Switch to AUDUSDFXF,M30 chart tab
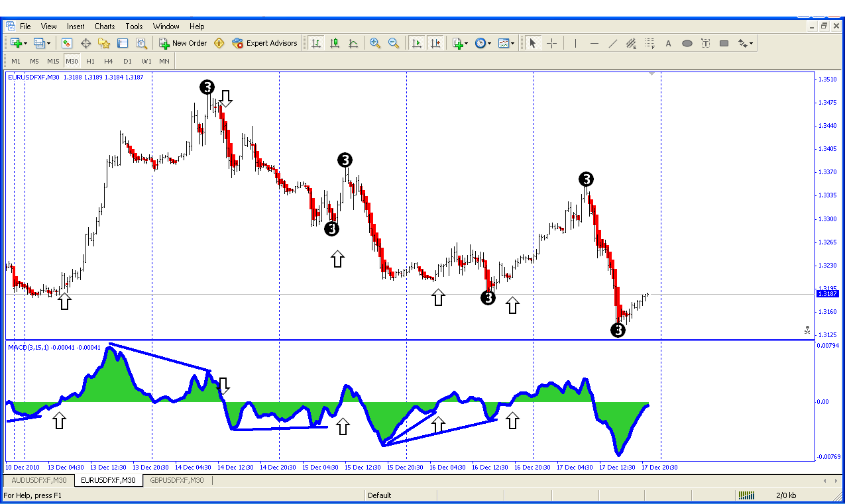The height and width of the screenshot is (504, 845). pyautogui.click(x=39, y=480)
